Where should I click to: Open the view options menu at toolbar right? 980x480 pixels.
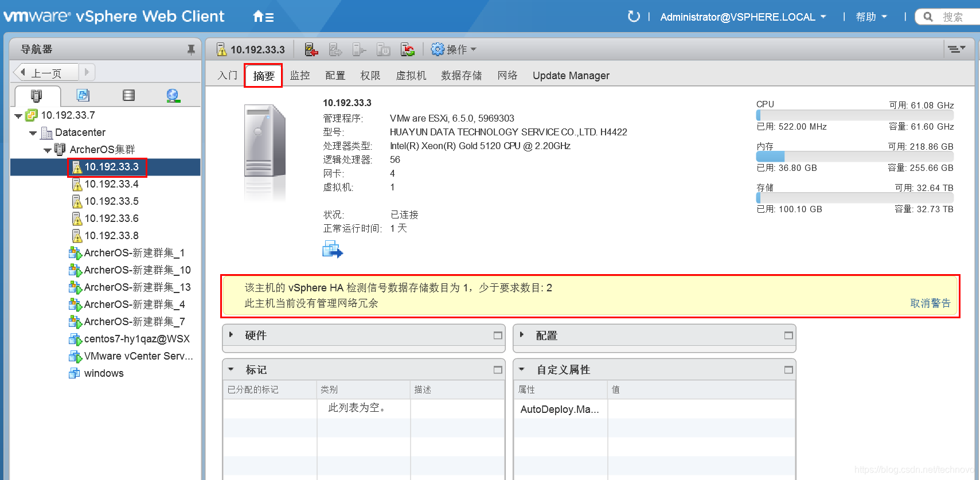956,49
